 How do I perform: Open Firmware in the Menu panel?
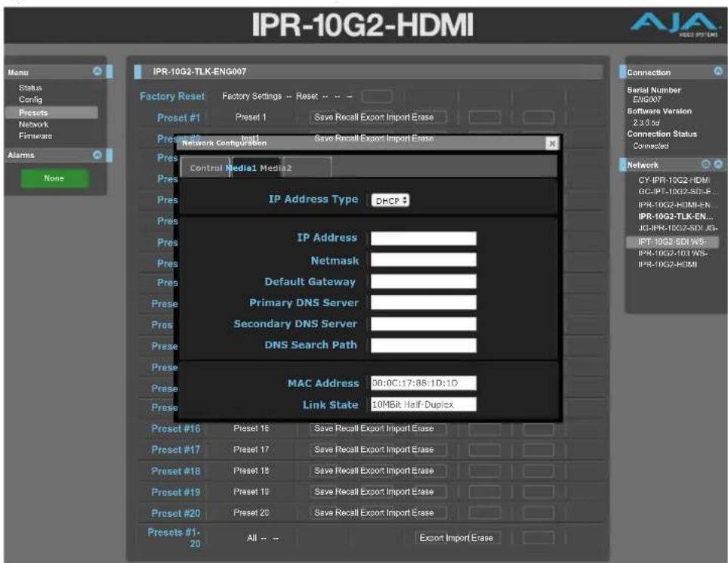(35, 136)
